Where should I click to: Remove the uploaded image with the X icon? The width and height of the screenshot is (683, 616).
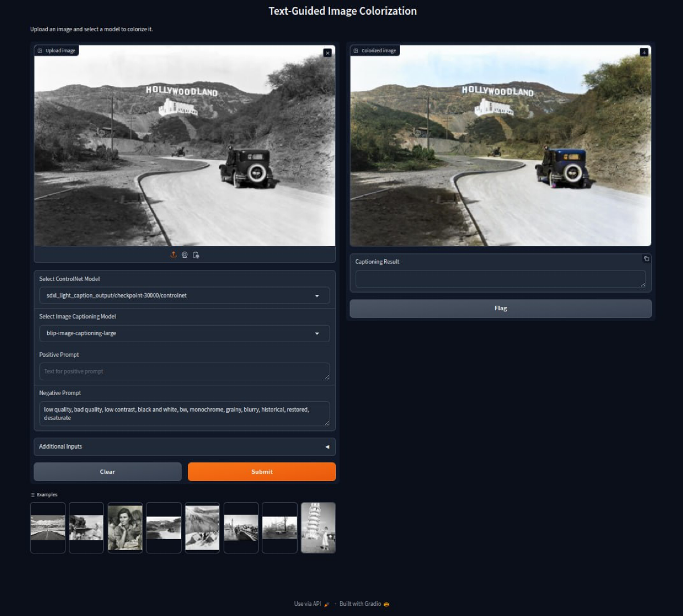[327, 53]
